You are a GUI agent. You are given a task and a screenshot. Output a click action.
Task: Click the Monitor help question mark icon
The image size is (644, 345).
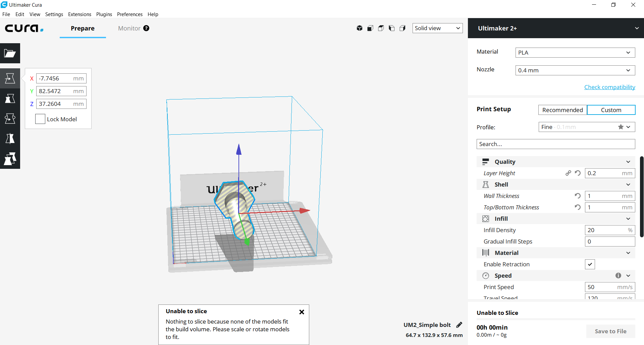point(146,28)
